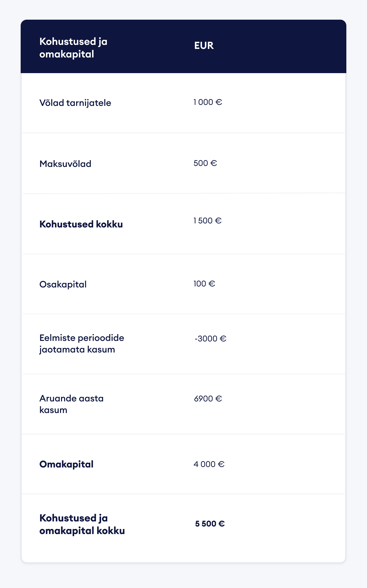Click the 4 000 € equity value
Viewport: 367px width, 588px height.
coord(209,464)
